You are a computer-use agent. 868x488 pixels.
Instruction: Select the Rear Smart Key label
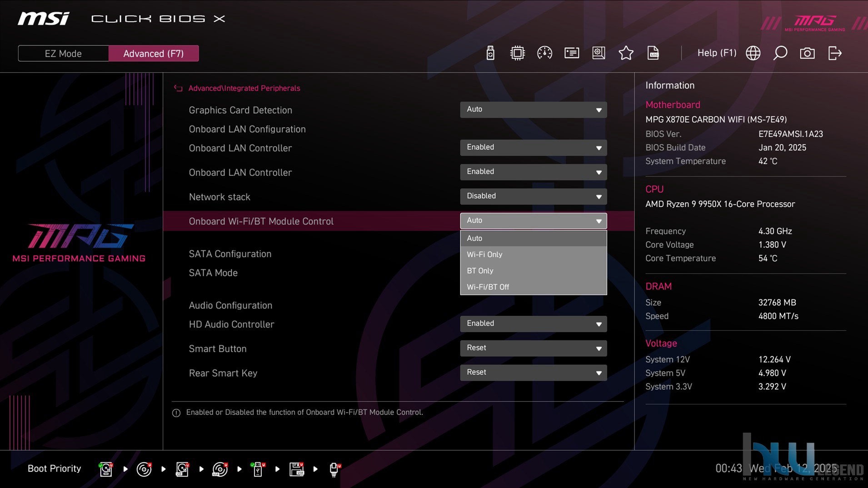pos(223,373)
